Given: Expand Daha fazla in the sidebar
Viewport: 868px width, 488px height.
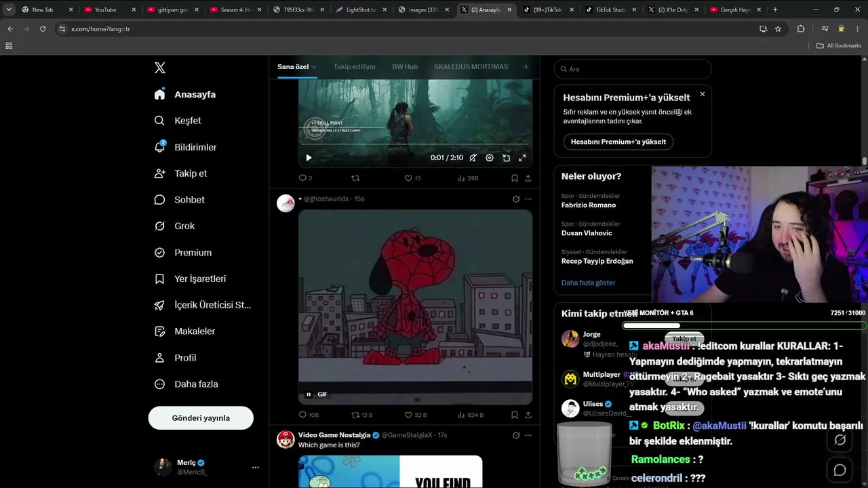Looking at the screenshot, I should (186, 384).
